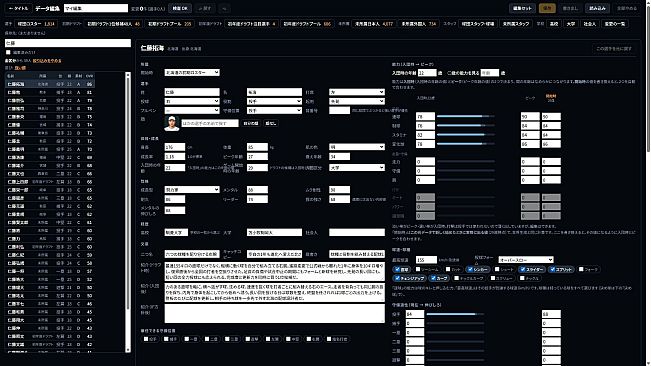Uncheck the スライダー pitch checkbox
The image size is (651, 366).
[522, 269]
